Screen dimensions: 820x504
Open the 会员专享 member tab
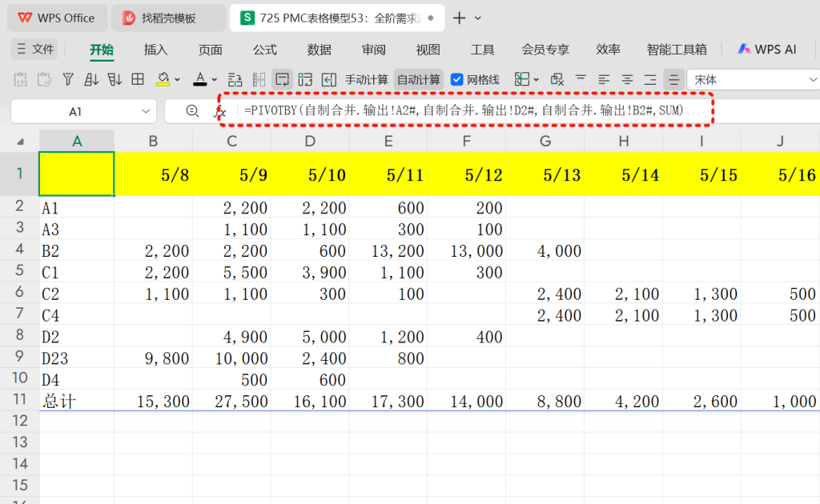545,50
